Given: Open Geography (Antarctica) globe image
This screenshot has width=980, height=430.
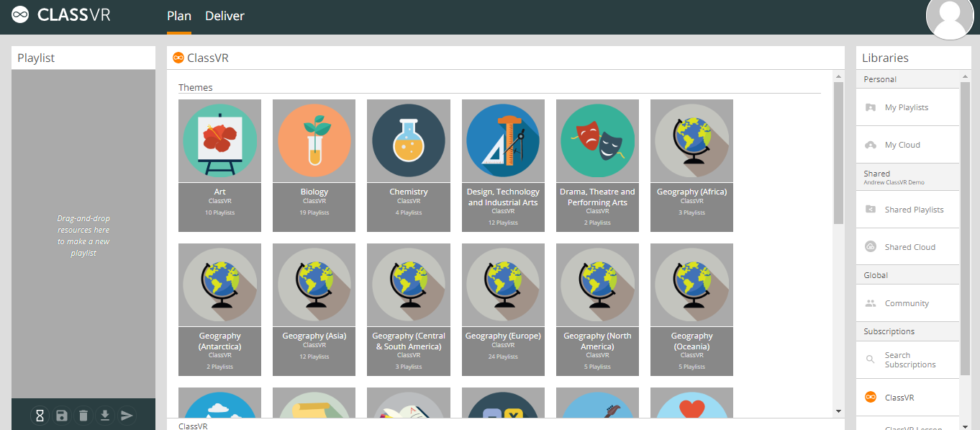Looking at the screenshot, I should tap(220, 285).
